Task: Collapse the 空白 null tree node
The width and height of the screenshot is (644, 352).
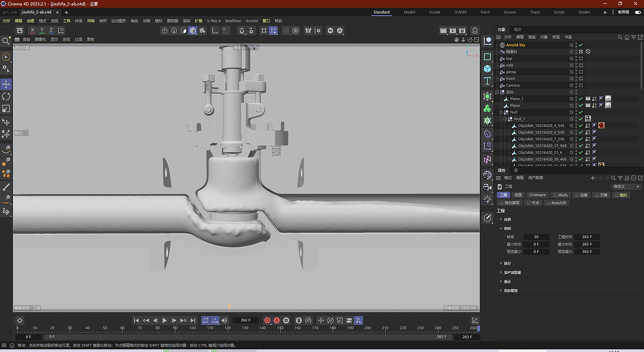Action: (x=497, y=92)
